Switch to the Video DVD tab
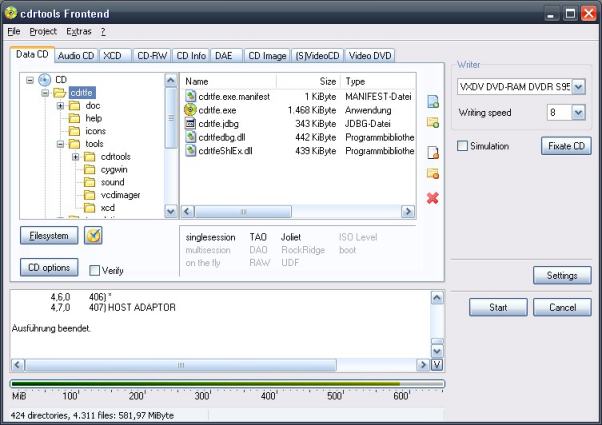 pyautogui.click(x=370, y=56)
